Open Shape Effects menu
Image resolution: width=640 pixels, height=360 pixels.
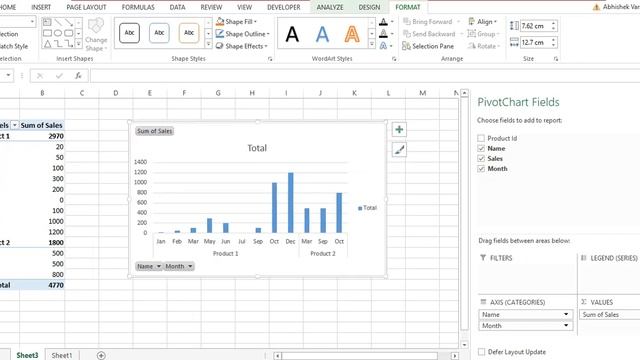pos(242,46)
